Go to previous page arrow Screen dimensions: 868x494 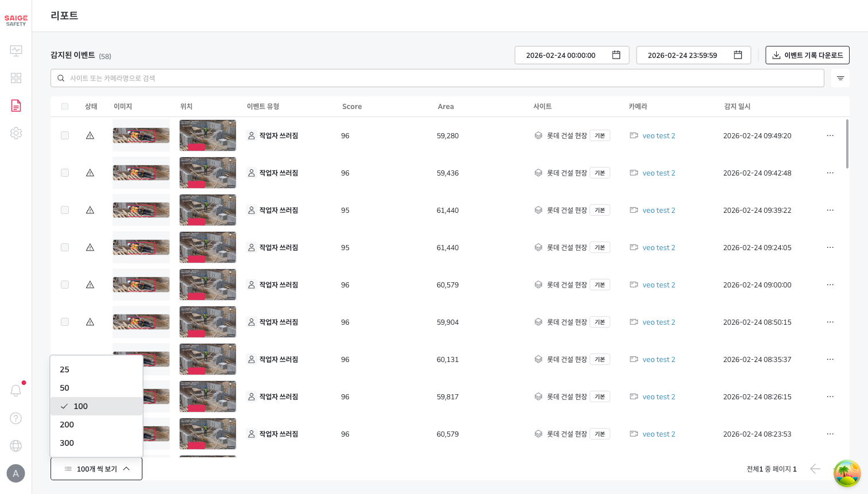(815, 469)
